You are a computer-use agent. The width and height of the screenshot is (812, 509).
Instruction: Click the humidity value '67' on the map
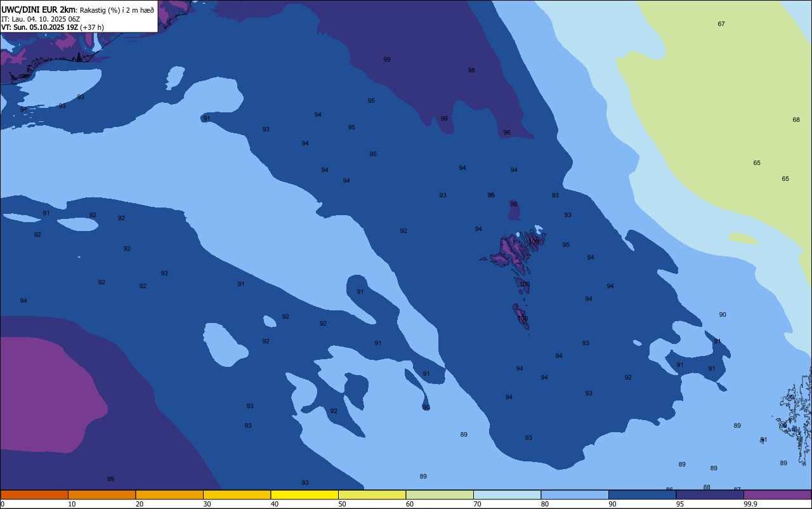point(721,24)
